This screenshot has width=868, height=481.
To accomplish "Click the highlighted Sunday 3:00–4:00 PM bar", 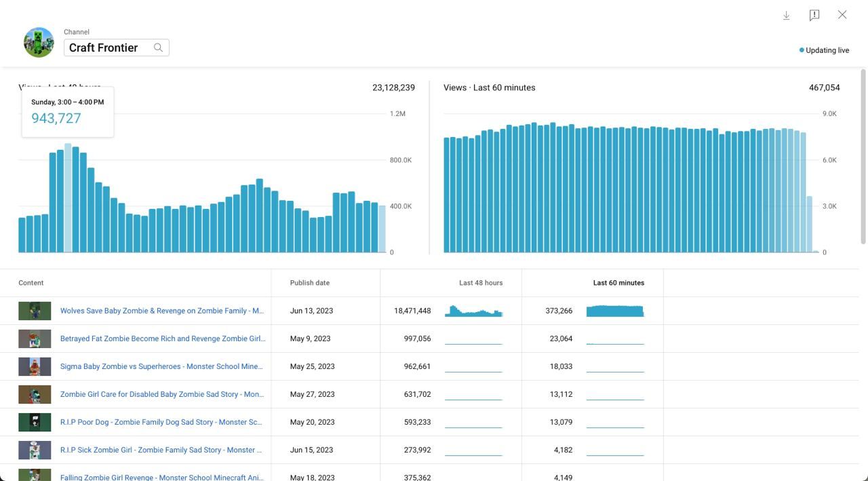I will tap(68, 198).
